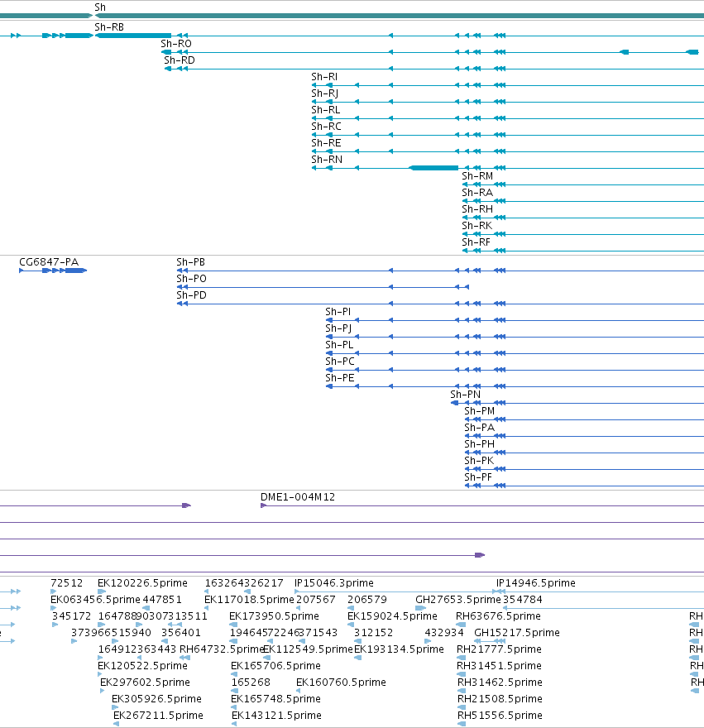The height and width of the screenshot is (728, 704).
Task: Select EST EK297602.5prime
Action: coord(145,682)
